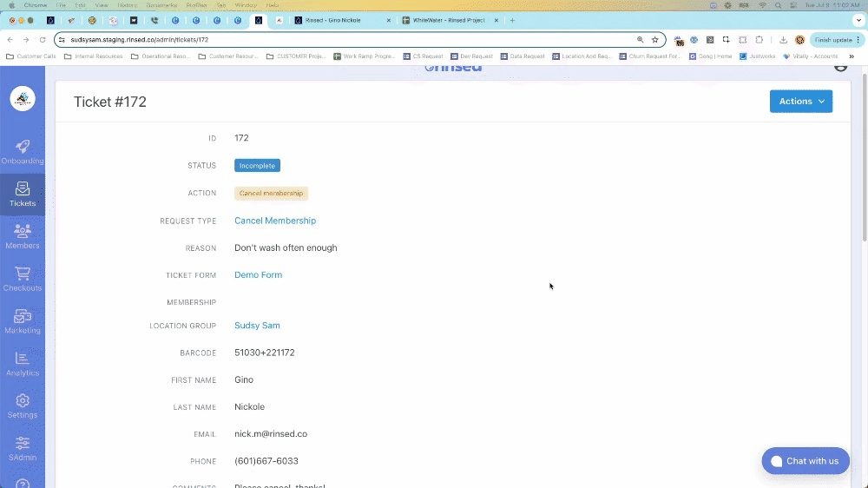The width and height of the screenshot is (868, 488).
Task: Show more bookmarks overflow chevron
Action: (852, 56)
